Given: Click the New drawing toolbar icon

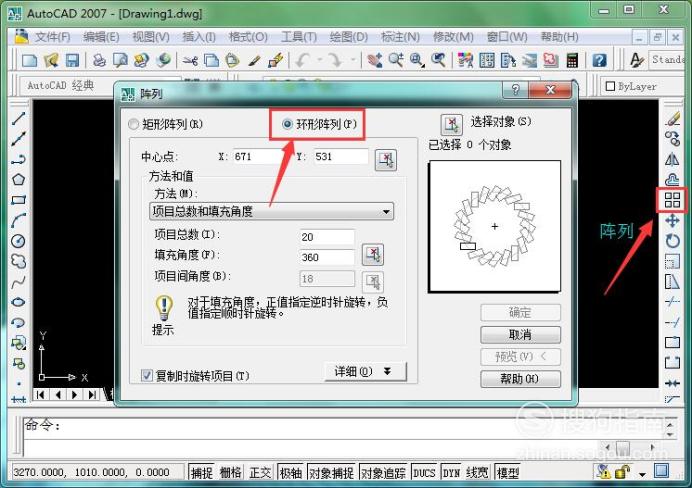Looking at the screenshot, I should [x=30, y=60].
